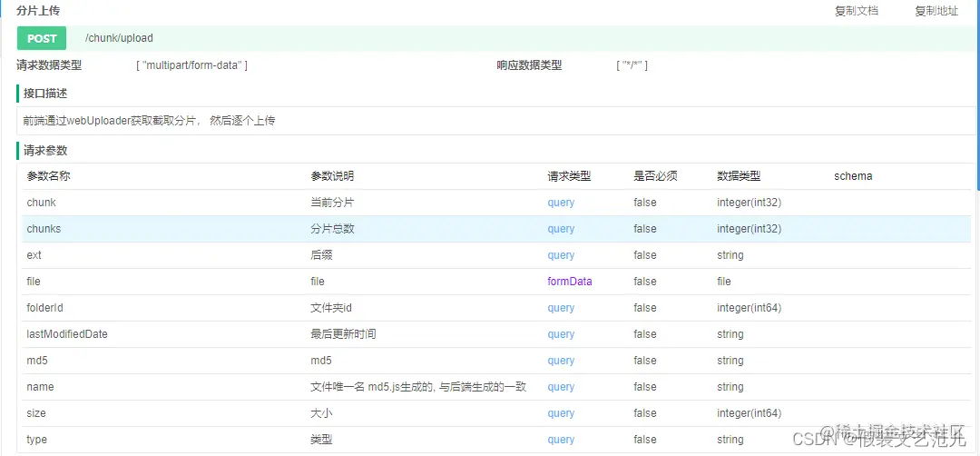Click the 分片总数 description cell
The image size is (980, 456).
point(332,229)
